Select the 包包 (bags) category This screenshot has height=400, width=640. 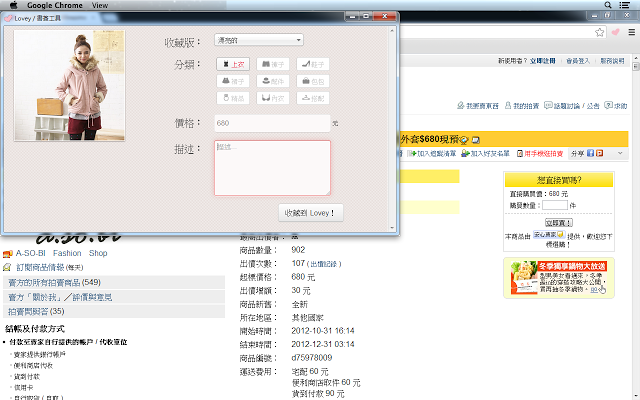pos(314,81)
